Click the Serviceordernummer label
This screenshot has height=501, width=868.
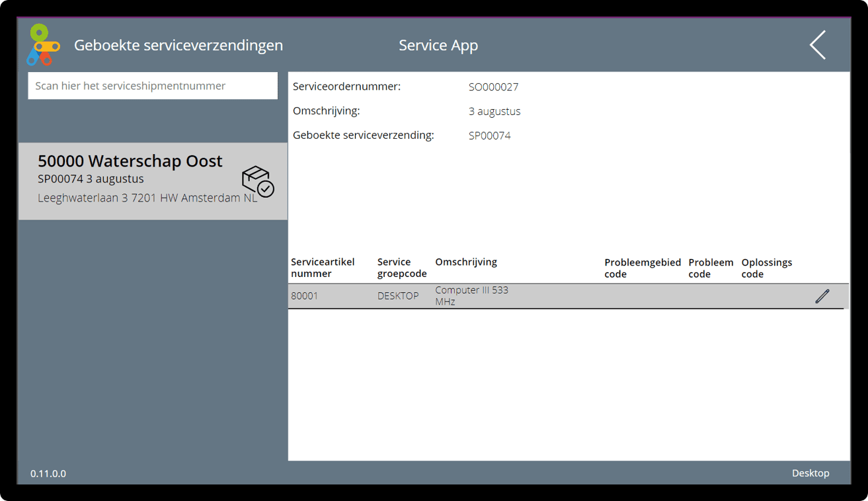(x=347, y=87)
